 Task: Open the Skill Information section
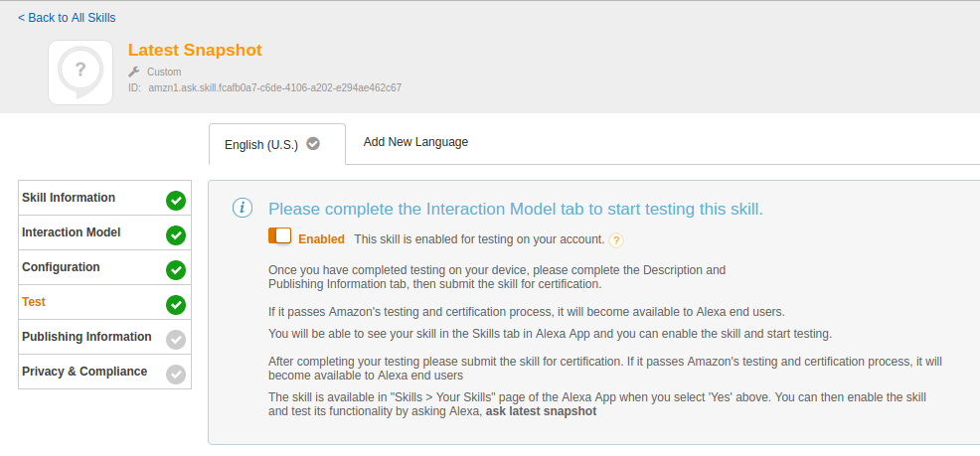pyautogui.click(x=105, y=198)
